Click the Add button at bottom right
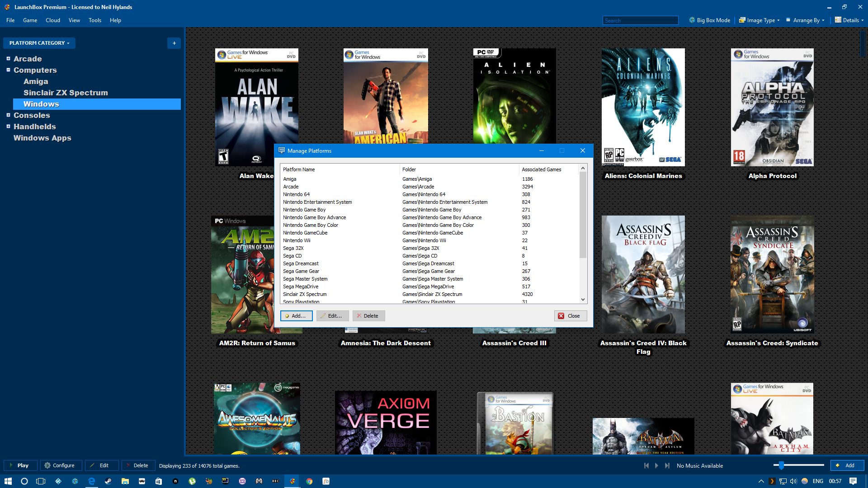Viewport: 868px width, 488px height. (847, 465)
